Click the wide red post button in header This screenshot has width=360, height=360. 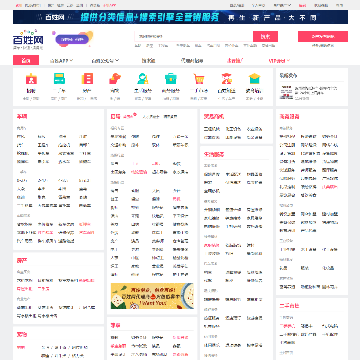[323, 36]
